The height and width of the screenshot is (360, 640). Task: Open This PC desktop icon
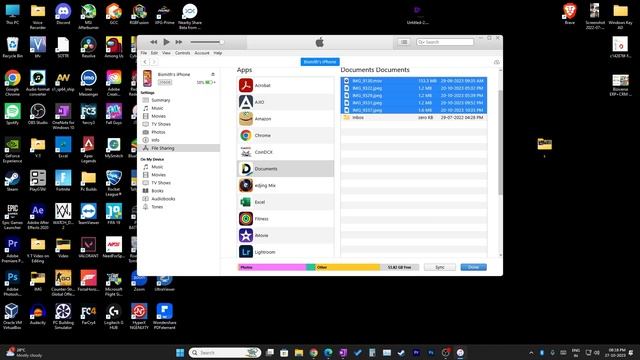[13, 14]
